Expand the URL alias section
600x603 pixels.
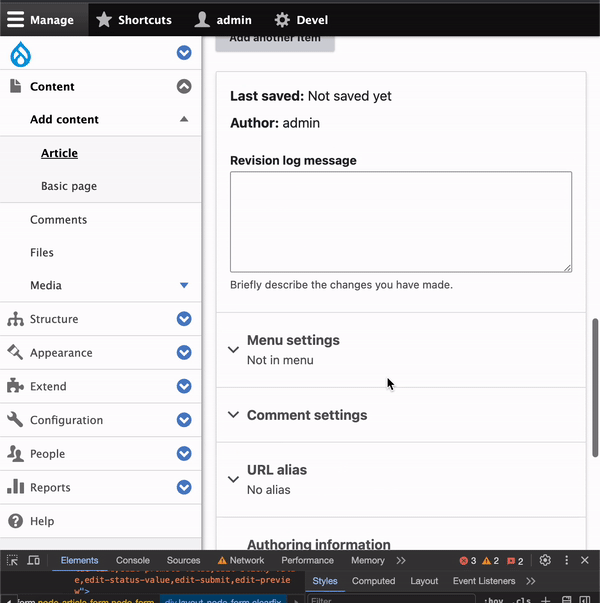[x=277, y=470]
